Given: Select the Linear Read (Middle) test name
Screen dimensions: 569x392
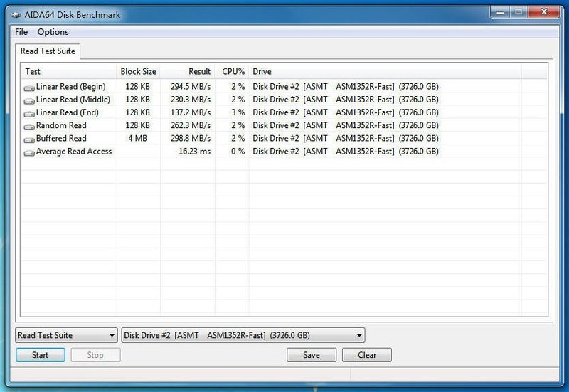Looking at the screenshot, I should (73, 100).
